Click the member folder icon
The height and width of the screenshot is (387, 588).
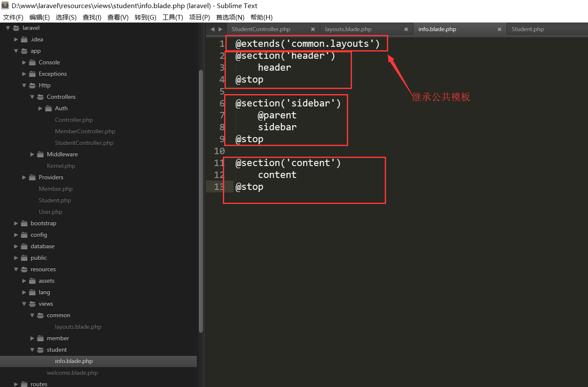40,338
